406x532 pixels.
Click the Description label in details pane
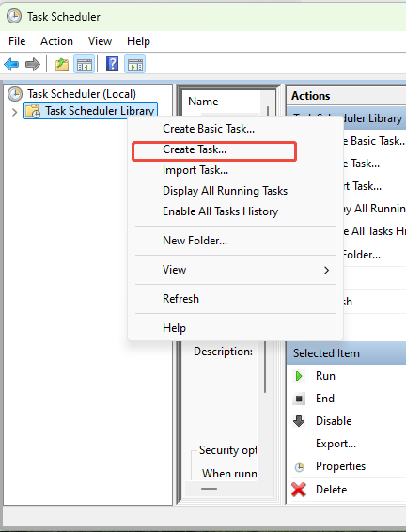tap(223, 352)
